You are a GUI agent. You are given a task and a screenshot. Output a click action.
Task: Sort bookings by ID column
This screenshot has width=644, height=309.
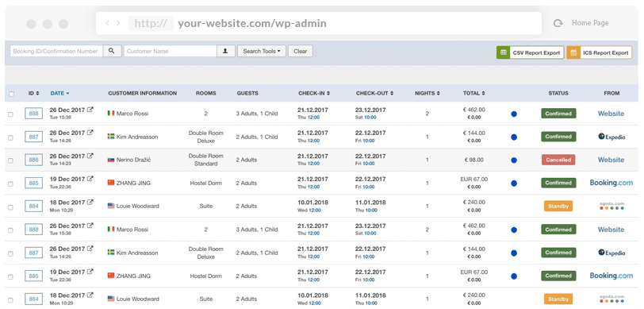(x=33, y=94)
